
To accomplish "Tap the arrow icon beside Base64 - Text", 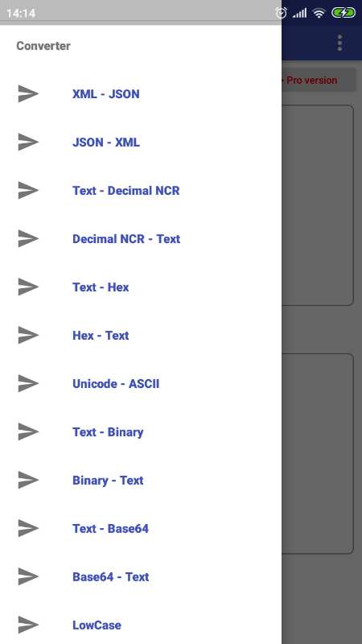I will click(28, 576).
